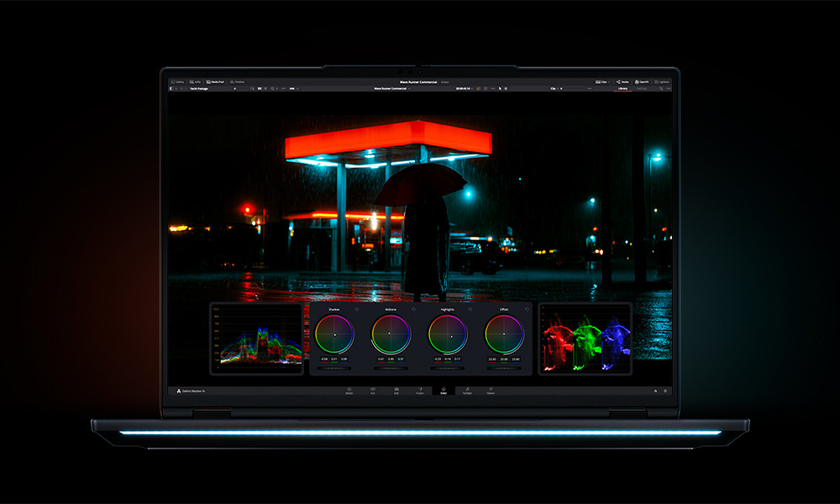Viewport: 840px width, 504px height.
Task: Open the Gallery panel button
Action: coord(177,82)
